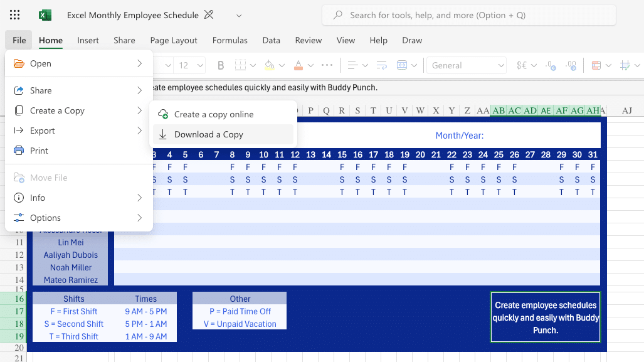
Task: Open the General number format dropdown
Action: click(467, 65)
